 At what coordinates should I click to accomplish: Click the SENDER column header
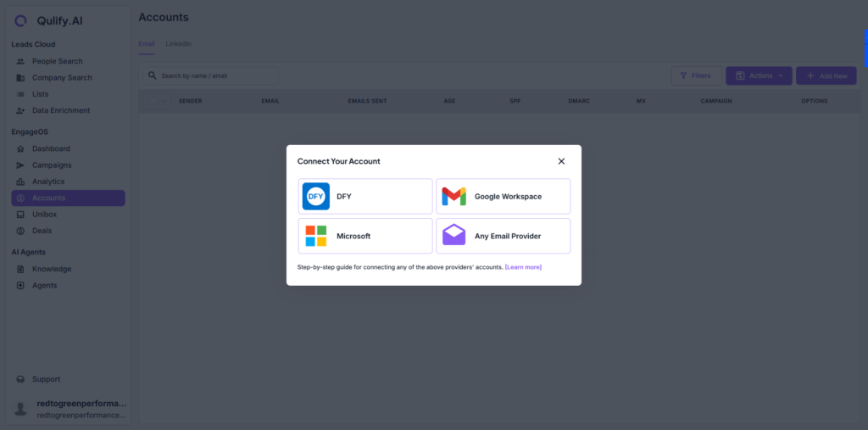(191, 102)
